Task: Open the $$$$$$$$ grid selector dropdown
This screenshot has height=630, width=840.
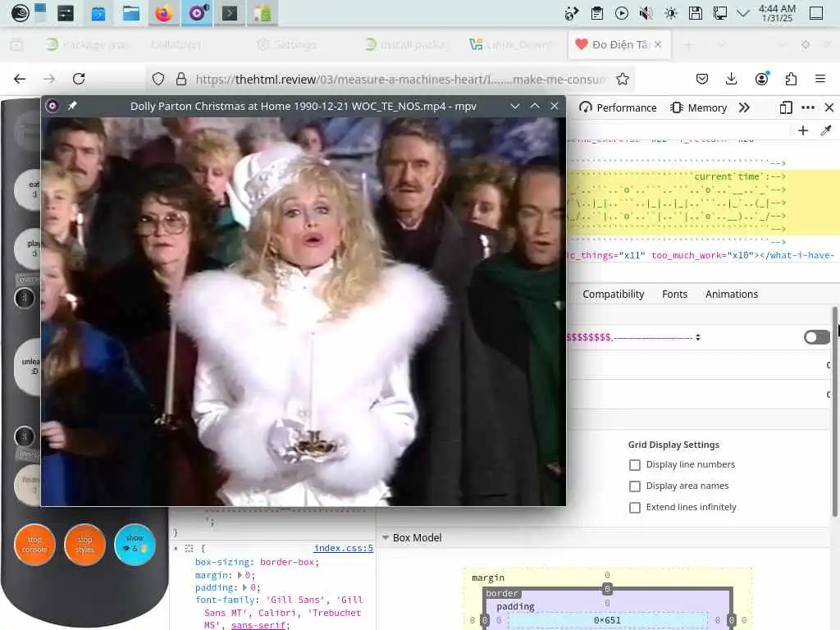Action: [634, 337]
